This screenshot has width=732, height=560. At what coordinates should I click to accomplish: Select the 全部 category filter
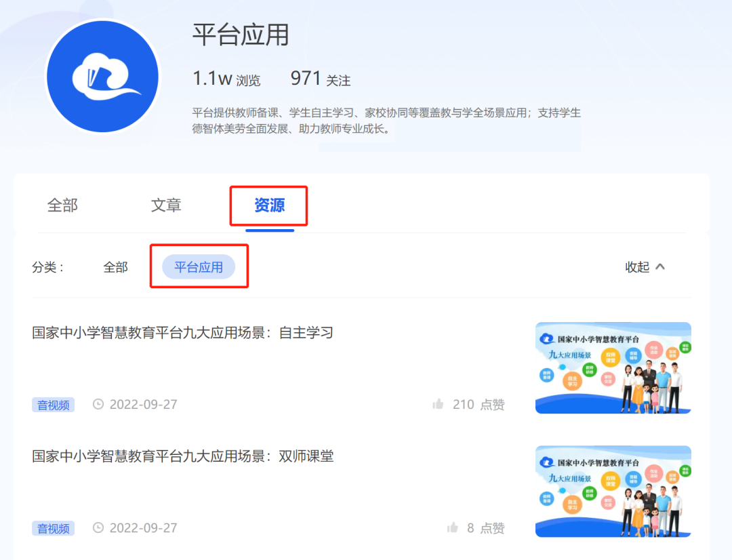115,267
